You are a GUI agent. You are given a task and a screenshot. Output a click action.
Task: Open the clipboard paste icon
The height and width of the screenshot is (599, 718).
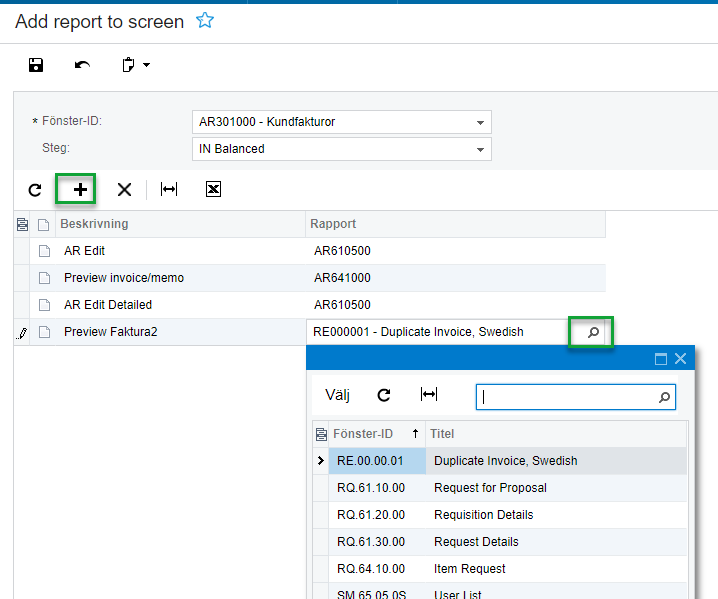point(128,65)
